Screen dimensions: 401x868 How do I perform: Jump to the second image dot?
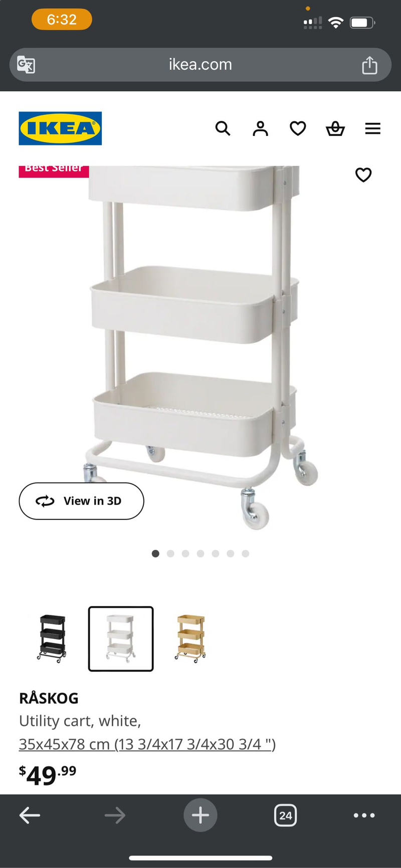click(170, 554)
